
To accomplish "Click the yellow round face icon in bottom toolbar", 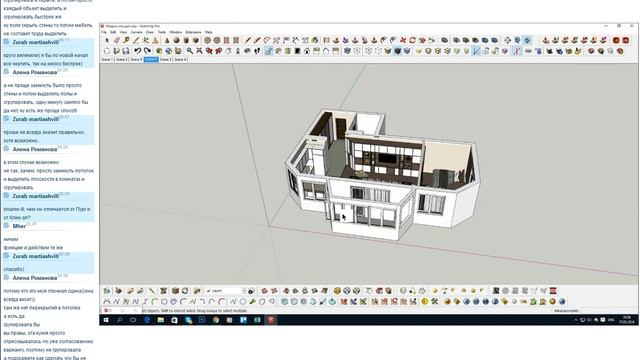I will 425,302.
